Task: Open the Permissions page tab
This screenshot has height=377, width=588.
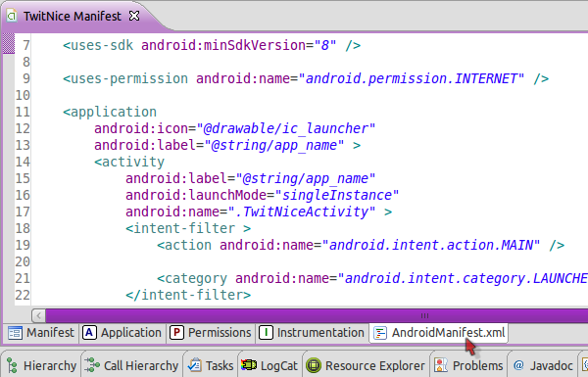Action: coord(211,333)
